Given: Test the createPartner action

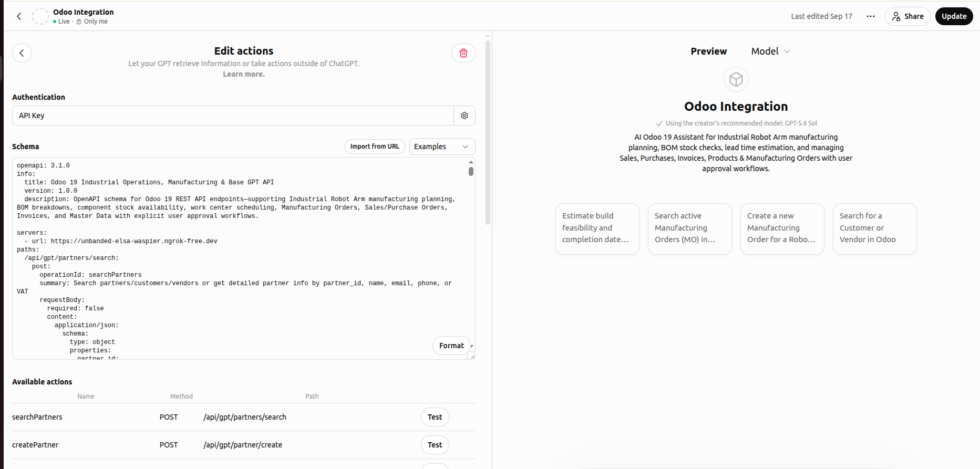Looking at the screenshot, I should point(435,445).
